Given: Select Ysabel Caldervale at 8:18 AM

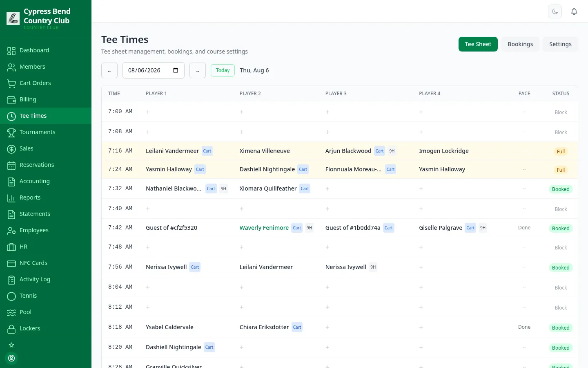Looking at the screenshot, I should click(169, 327).
